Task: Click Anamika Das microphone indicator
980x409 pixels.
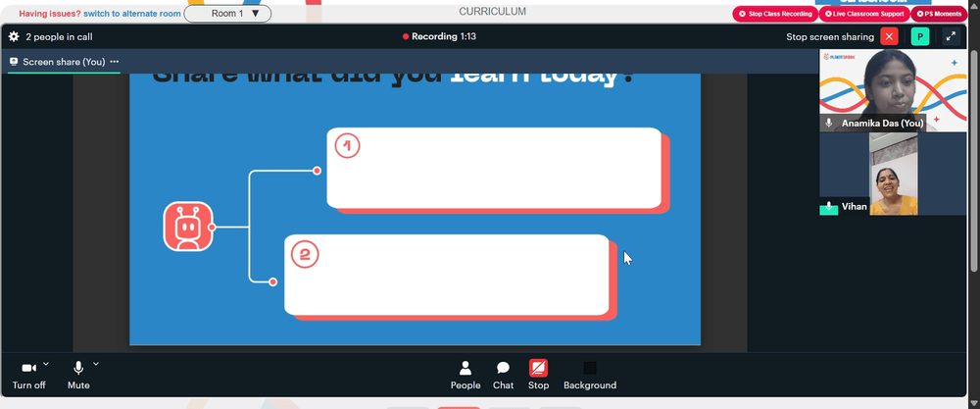Action: (829, 124)
